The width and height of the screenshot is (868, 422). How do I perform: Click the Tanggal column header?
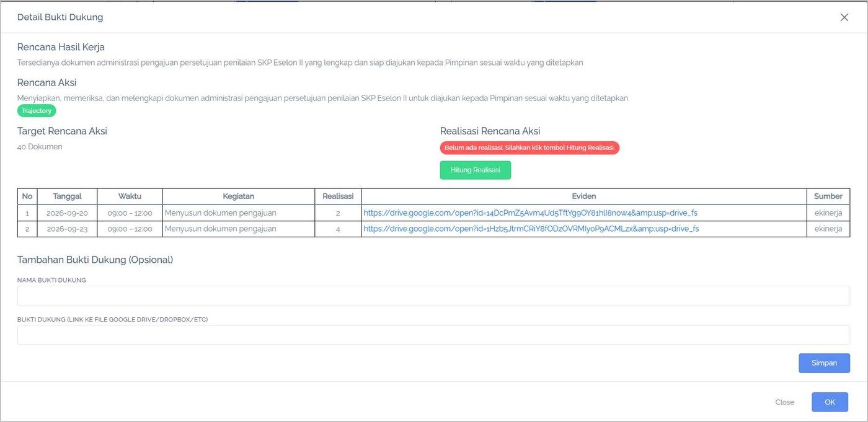click(x=67, y=196)
